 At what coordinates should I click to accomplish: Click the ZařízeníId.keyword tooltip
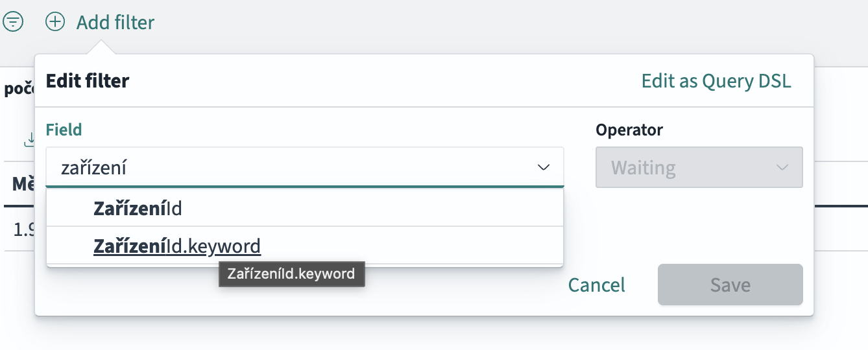[x=291, y=274]
